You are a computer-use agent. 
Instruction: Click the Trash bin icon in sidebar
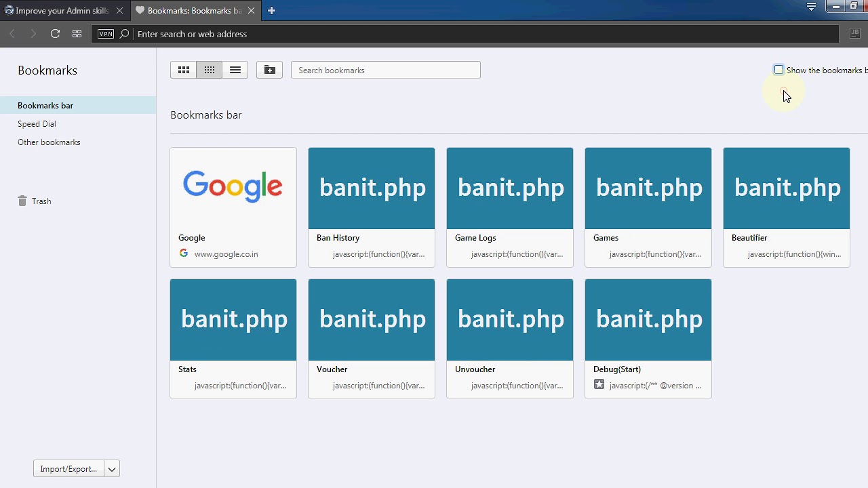point(22,201)
